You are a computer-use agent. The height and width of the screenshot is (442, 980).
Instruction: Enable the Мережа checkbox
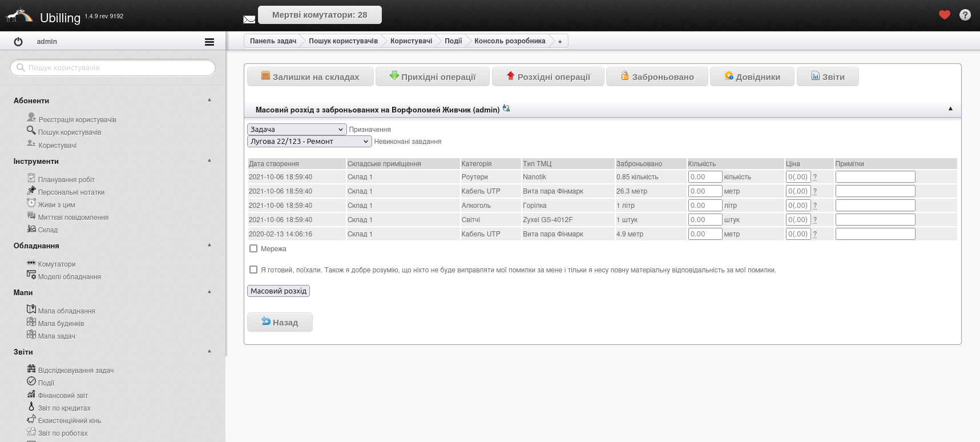click(253, 248)
